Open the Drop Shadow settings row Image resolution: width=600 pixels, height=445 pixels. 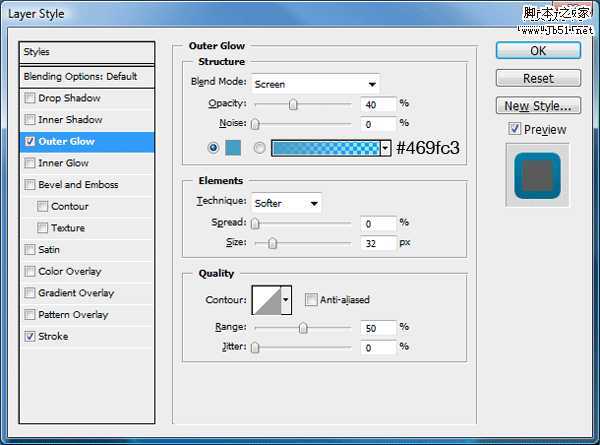pyautogui.click(x=87, y=98)
